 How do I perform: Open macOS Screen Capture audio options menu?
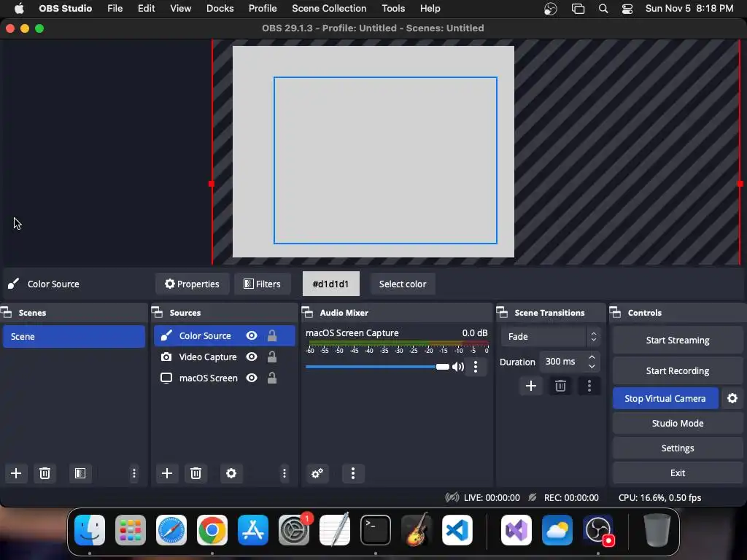(x=476, y=367)
